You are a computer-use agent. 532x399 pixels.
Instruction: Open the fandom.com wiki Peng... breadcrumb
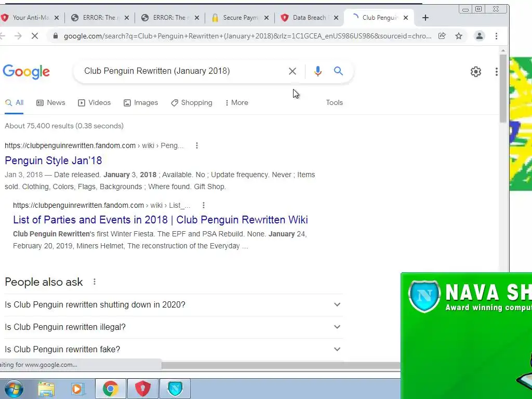tap(94, 145)
